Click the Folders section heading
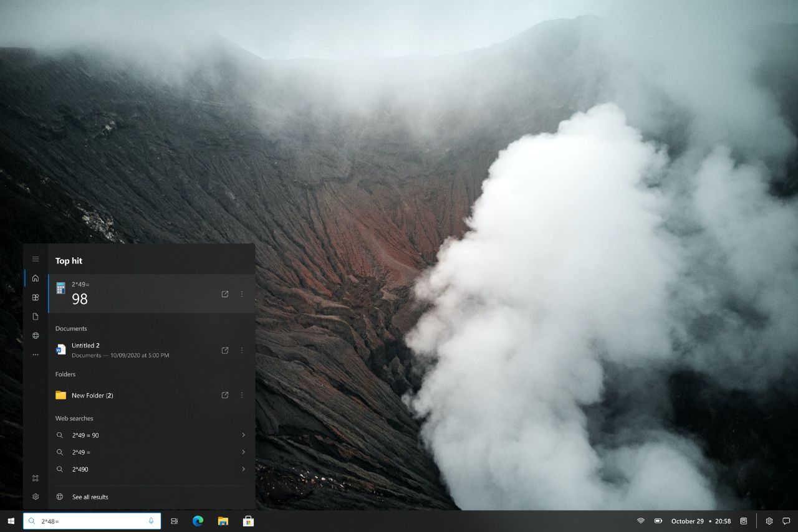 65,374
